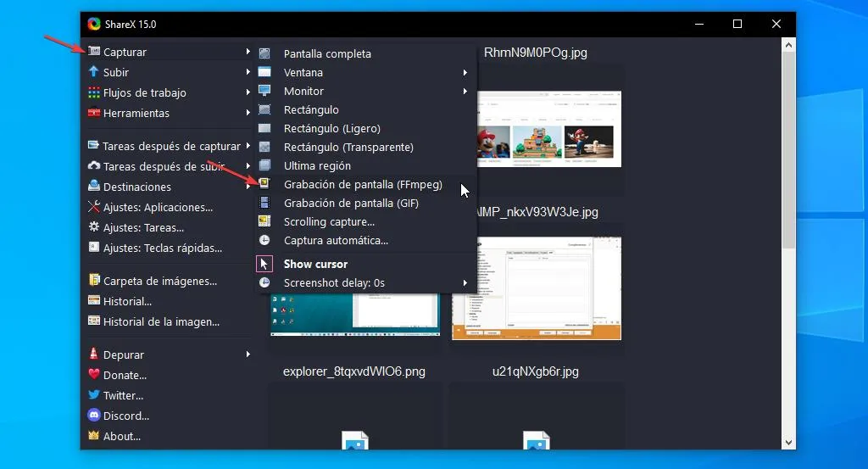Choose Grabación de pantalla (GIF)

tap(351, 203)
